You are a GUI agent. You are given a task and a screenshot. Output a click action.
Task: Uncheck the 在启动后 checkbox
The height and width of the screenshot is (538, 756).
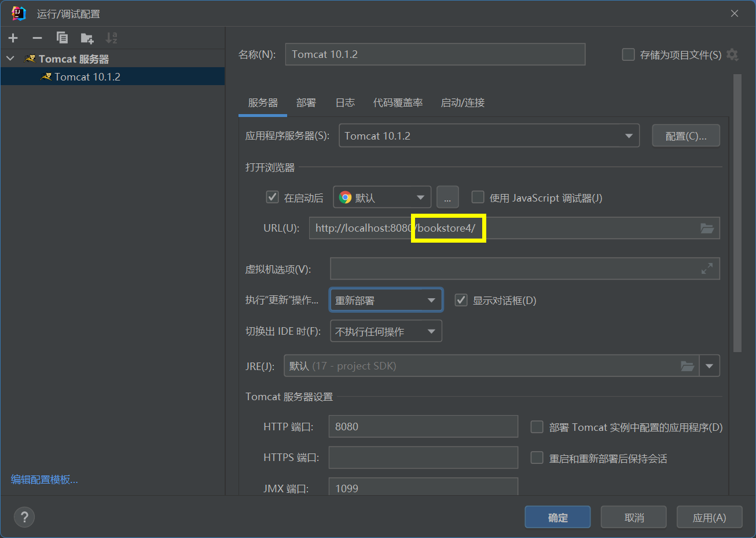pyautogui.click(x=272, y=197)
